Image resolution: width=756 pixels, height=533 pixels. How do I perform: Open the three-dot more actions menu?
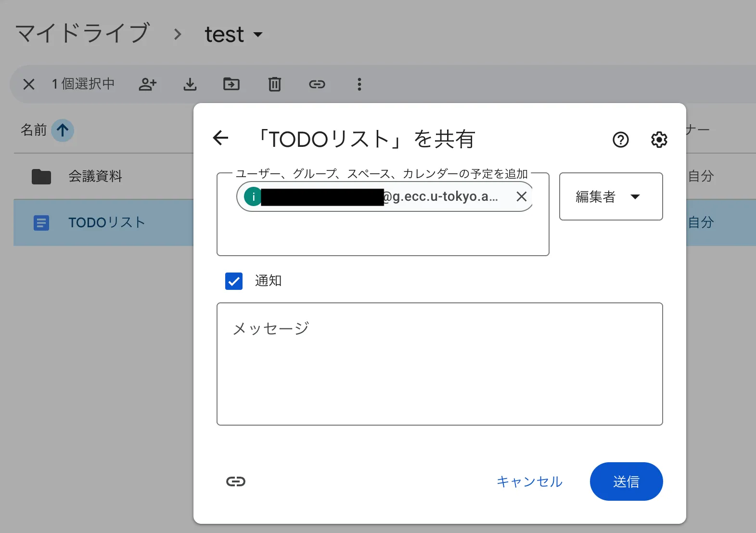(359, 84)
